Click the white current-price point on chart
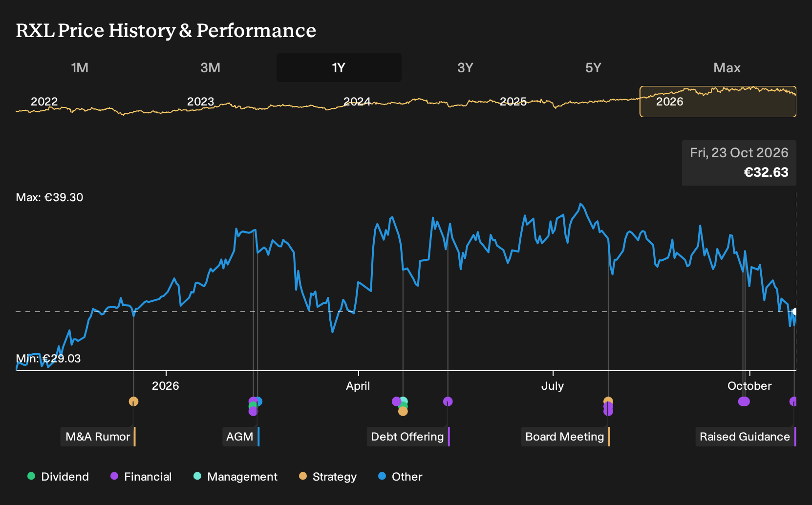Screen dimensions: 812x505 point(795,312)
